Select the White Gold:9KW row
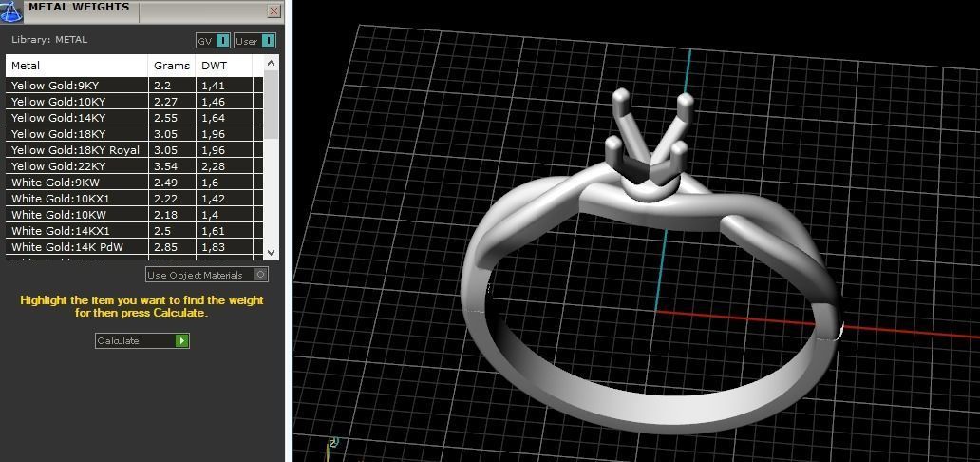 click(134, 183)
